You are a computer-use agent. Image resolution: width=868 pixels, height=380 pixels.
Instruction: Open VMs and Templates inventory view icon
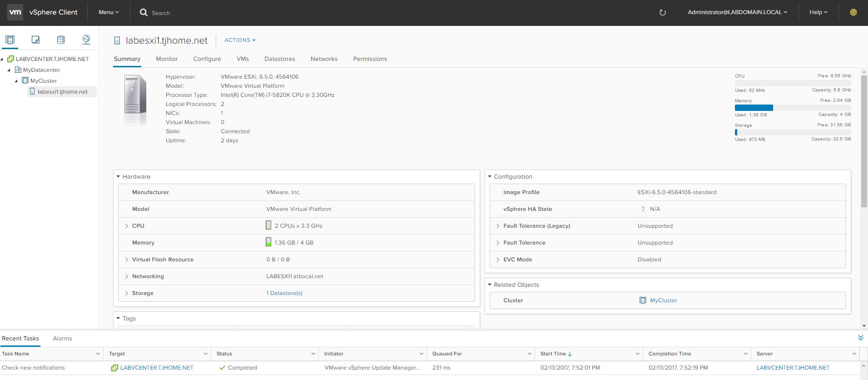point(35,40)
